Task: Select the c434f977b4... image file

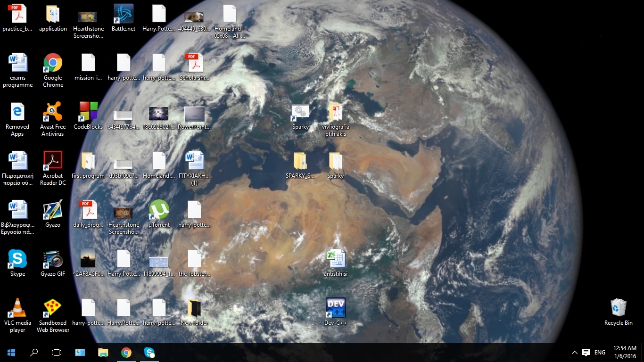Action: [x=124, y=119]
